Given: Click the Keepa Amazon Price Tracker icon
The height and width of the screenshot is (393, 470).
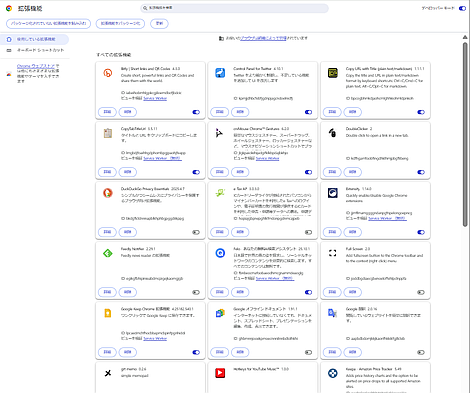Looking at the screenshot, I should tap(333, 373).
